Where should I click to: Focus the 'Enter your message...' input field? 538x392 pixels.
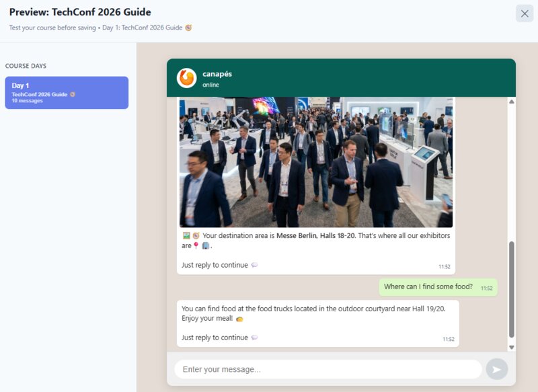point(328,369)
